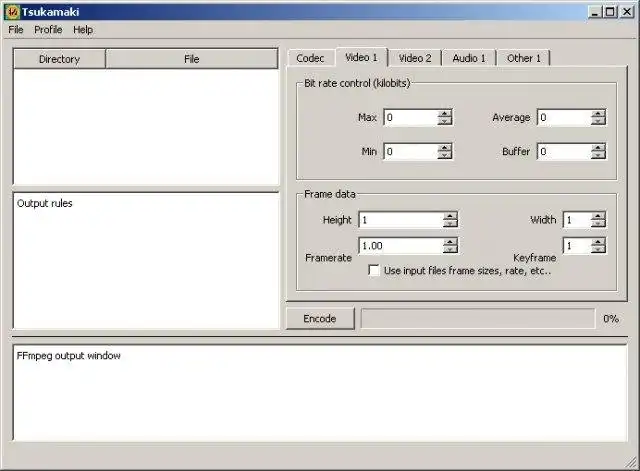The height and width of the screenshot is (471, 640).
Task: Close the Tsukamaki window
Action: [627, 12]
